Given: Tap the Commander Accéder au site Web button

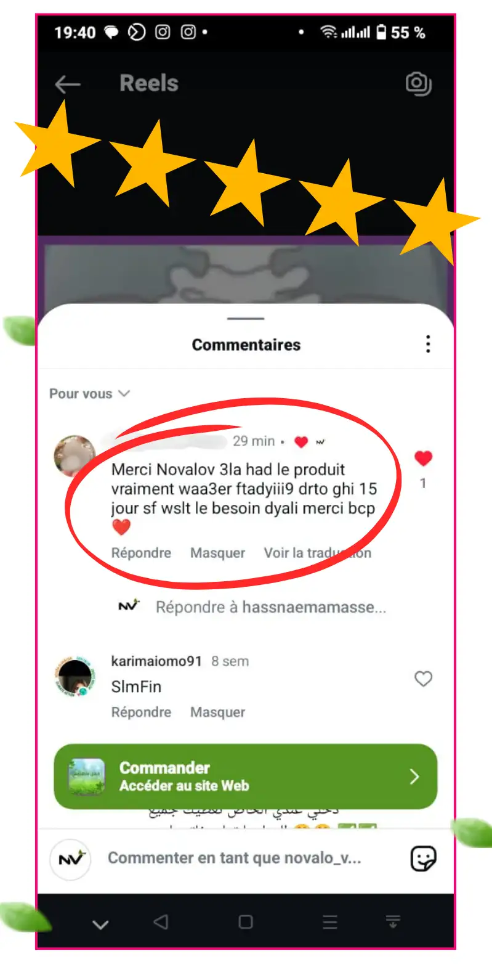Looking at the screenshot, I should [246, 777].
